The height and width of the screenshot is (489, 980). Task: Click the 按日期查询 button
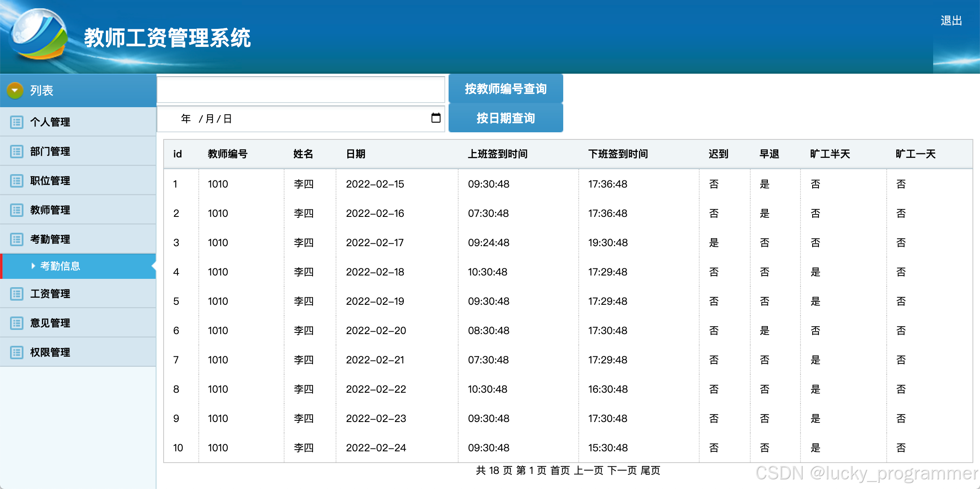[505, 118]
